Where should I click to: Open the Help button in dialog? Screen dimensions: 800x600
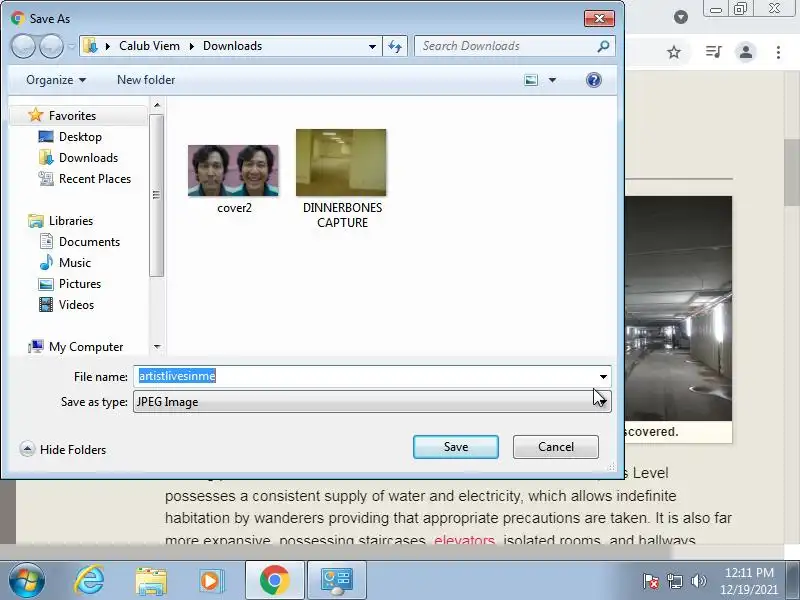(x=593, y=80)
